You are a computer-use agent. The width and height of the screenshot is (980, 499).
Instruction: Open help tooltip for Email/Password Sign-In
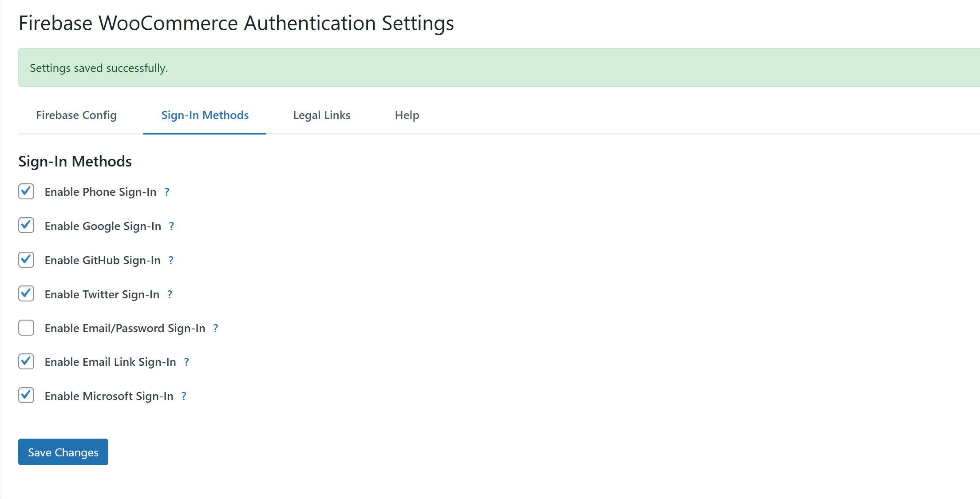coord(216,328)
